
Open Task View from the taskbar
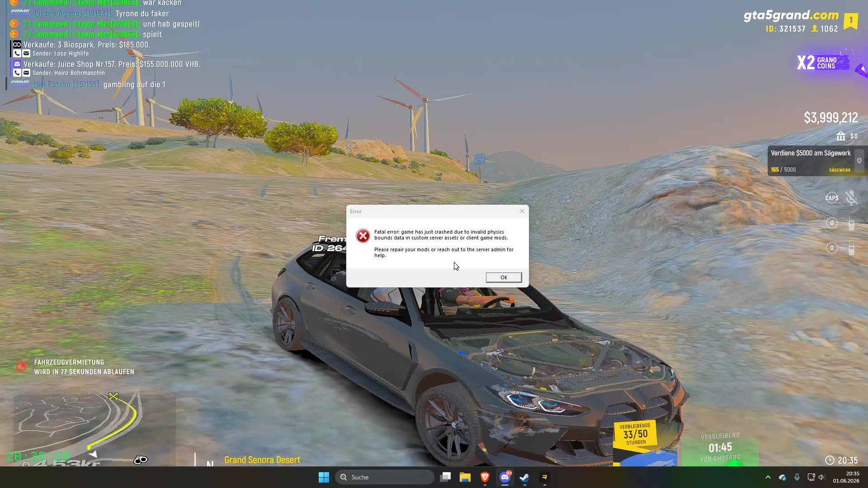445,477
